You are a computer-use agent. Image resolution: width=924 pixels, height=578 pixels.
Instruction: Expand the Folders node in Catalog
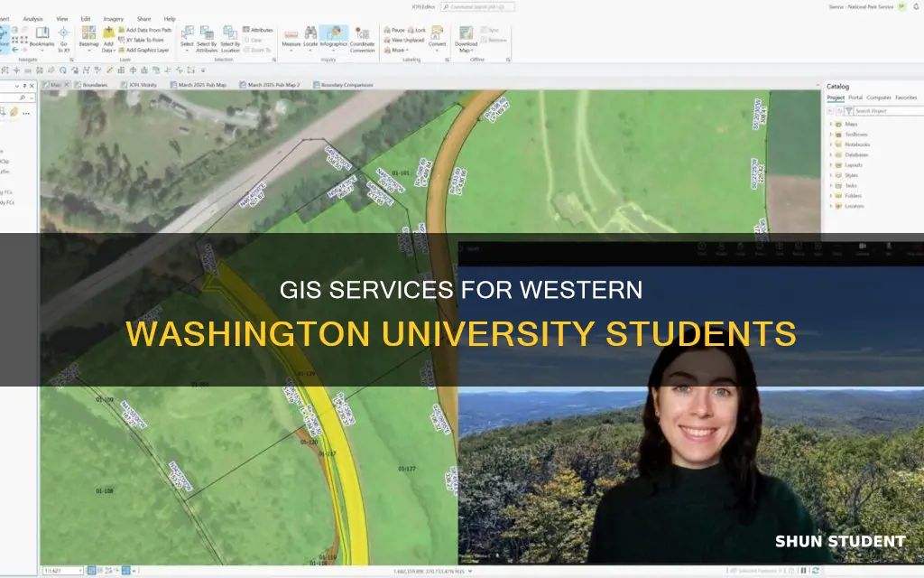click(x=831, y=196)
